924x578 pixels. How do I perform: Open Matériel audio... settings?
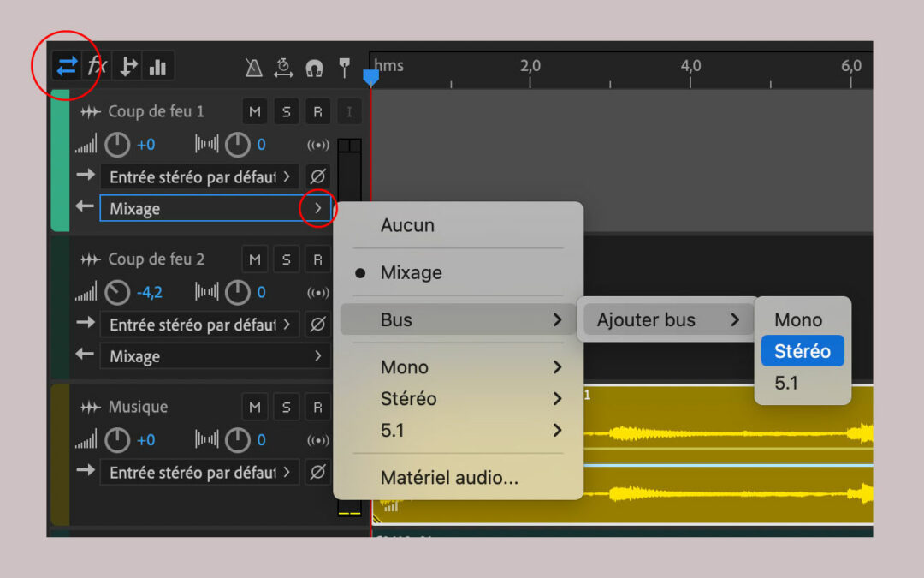449,478
